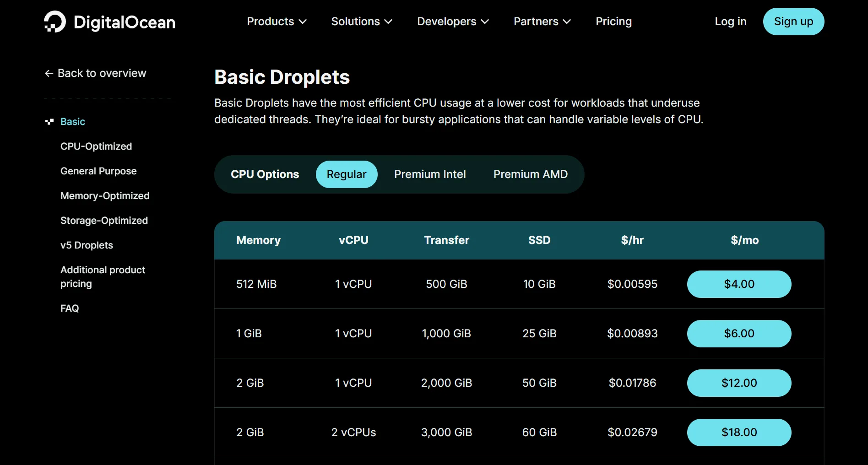Go to the Pricing page
The width and height of the screenshot is (868, 465).
613,22
